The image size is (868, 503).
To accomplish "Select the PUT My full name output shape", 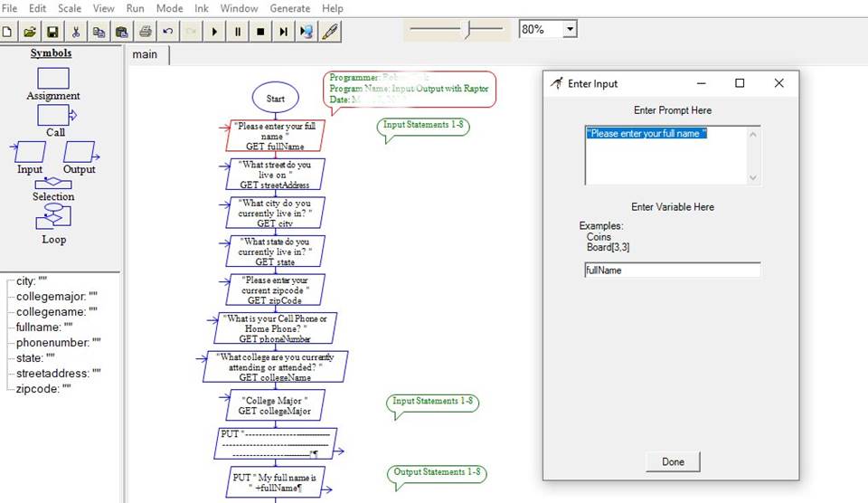I will [275, 482].
